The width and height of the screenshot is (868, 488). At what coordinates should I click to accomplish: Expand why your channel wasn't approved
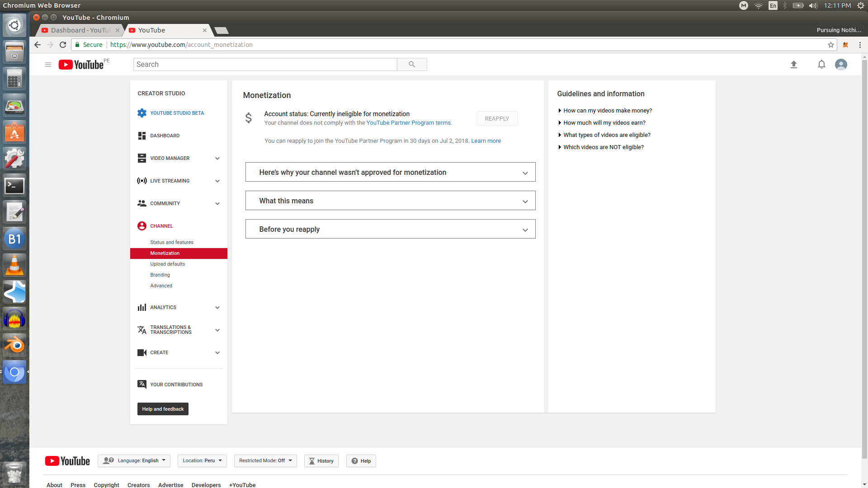point(390,172)
